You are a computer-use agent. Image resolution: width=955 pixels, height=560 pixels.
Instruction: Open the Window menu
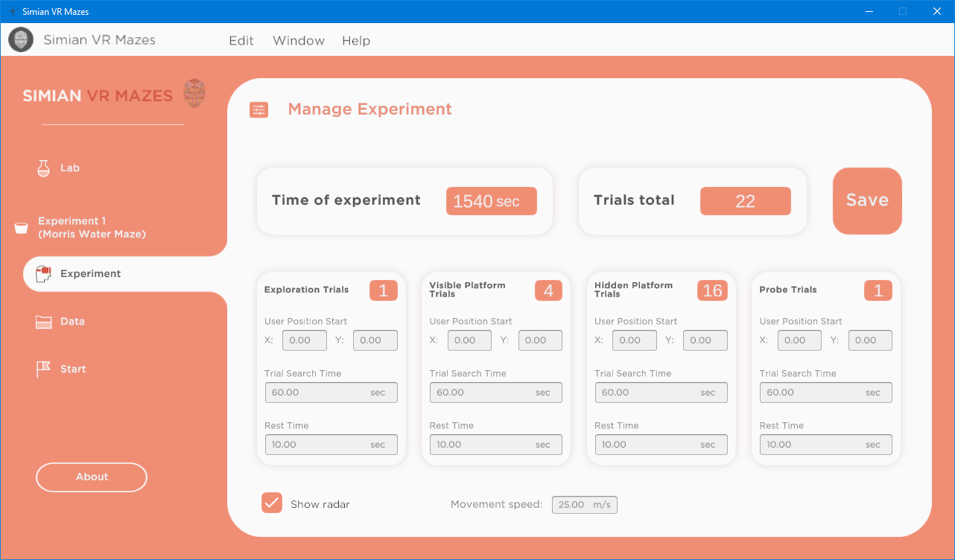pos(299,41)
